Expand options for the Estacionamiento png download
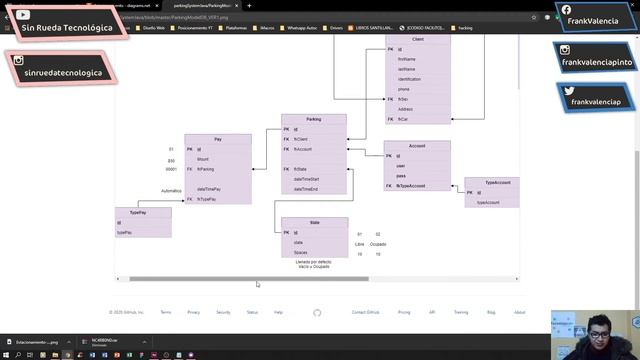Viewport: 640px width, 360px height. (69, 342)
